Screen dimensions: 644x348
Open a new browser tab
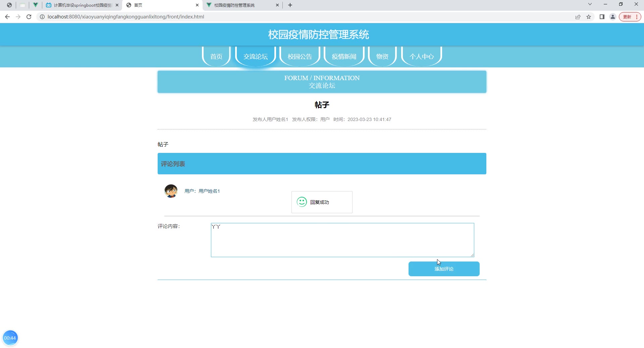pyautogui.click(x=290, y=5)
